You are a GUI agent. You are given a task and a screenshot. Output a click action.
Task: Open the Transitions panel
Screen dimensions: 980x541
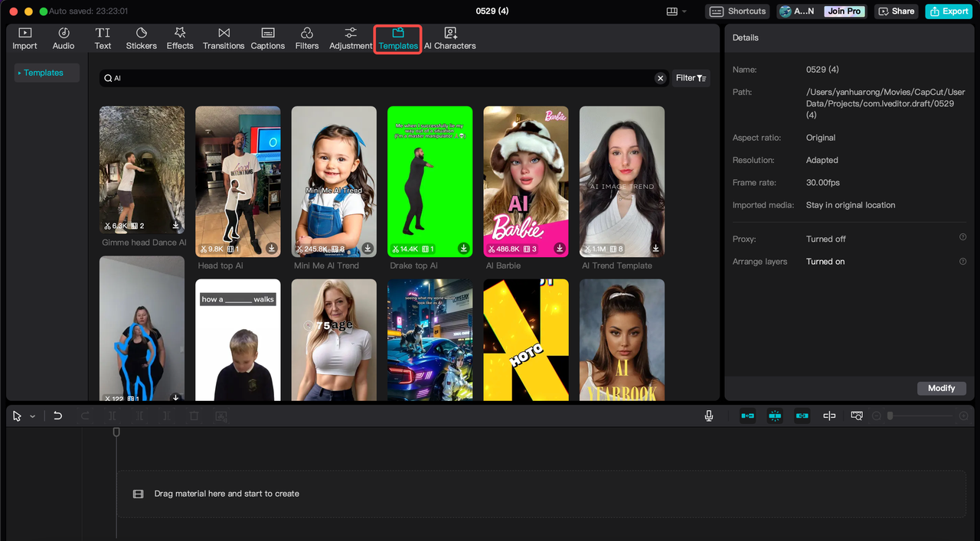(224, 39)
